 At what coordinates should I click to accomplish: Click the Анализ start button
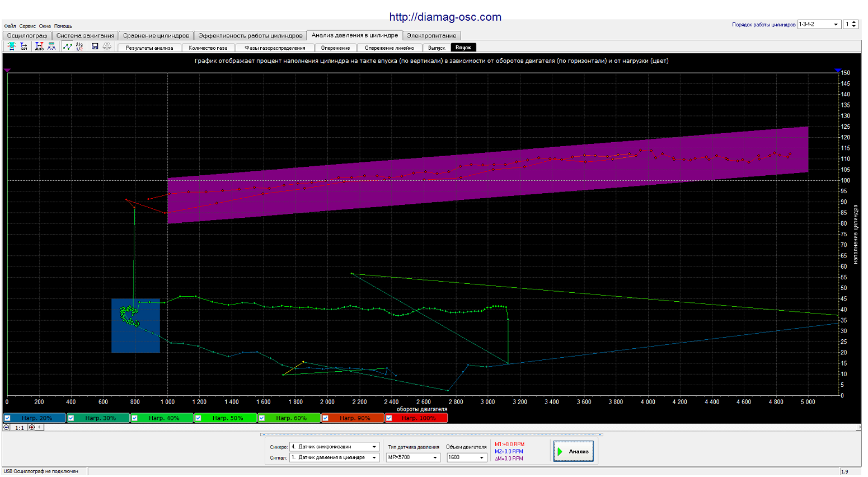(574, 451)
